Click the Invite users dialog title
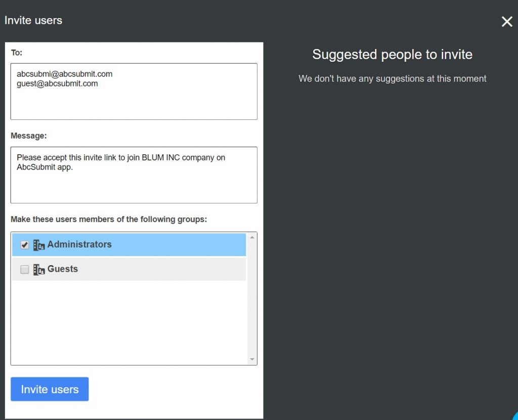This screenshot has height=420, width=518. [x=33, y=21]
